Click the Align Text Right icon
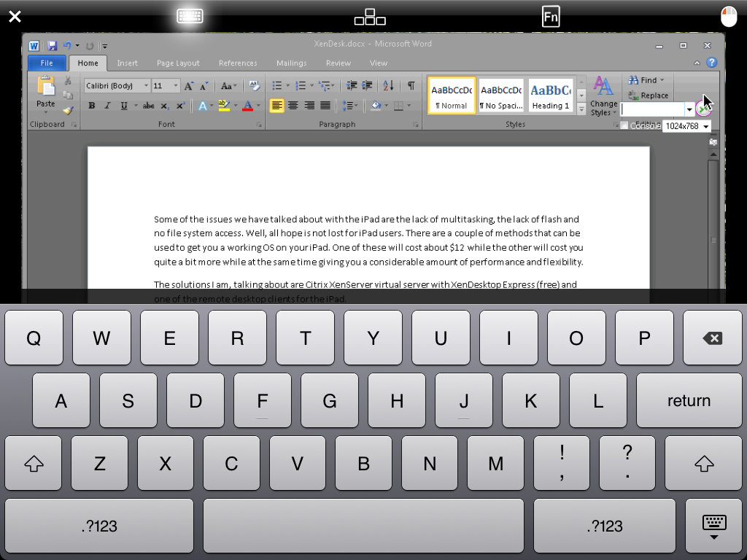Viewport: 747px width, 560px height. coord(309,106)
